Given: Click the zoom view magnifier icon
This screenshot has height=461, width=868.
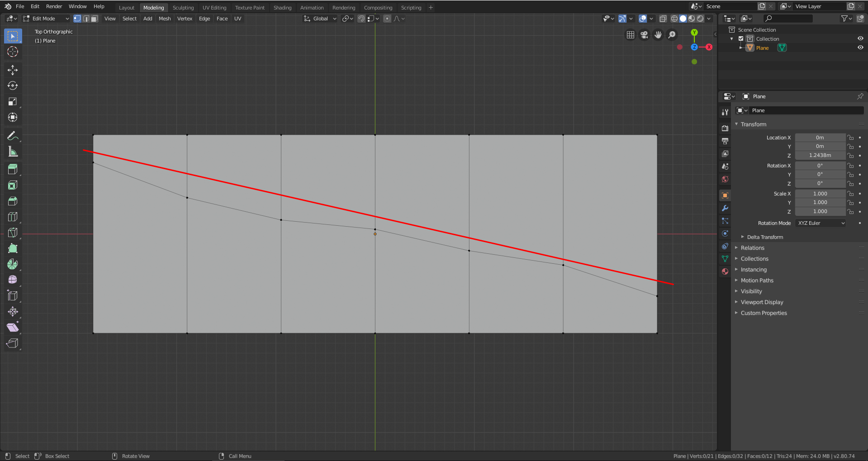Looking at the screenshot, I should (672, 35).
